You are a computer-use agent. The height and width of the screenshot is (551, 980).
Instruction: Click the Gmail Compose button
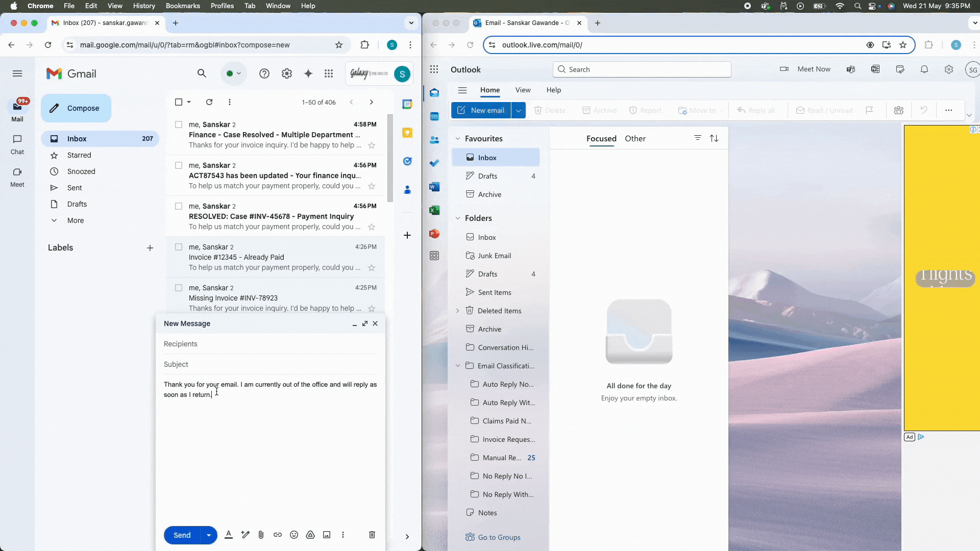coord(76,108)
